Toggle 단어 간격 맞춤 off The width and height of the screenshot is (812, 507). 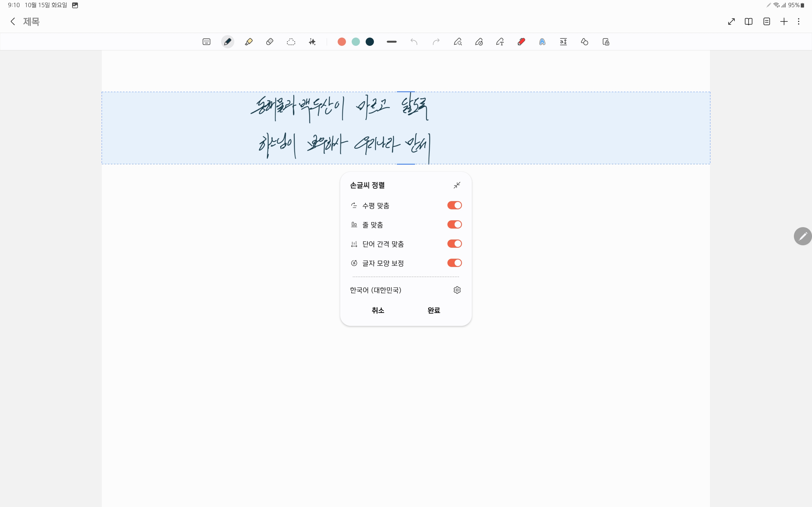(x=454, y=244)
